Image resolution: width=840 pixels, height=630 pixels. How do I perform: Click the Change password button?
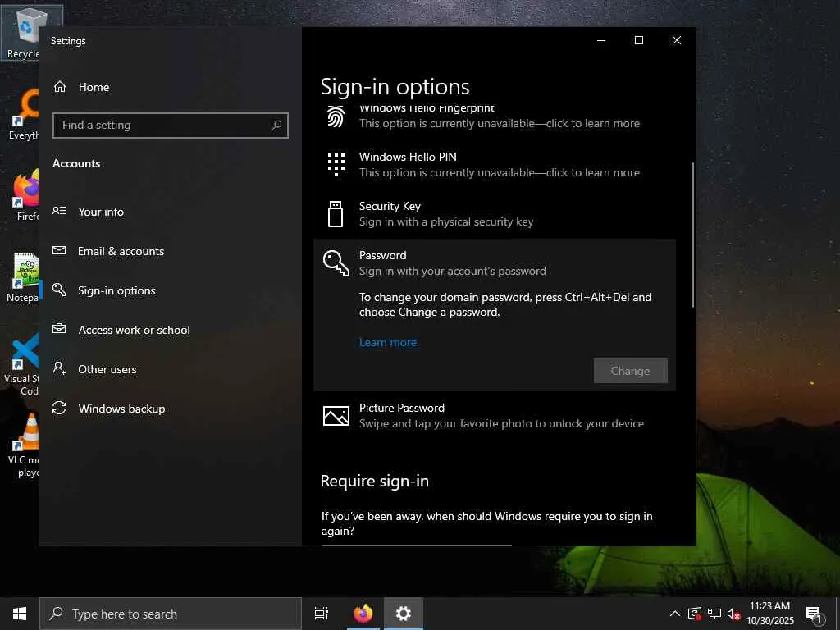(x=631, y=370)
